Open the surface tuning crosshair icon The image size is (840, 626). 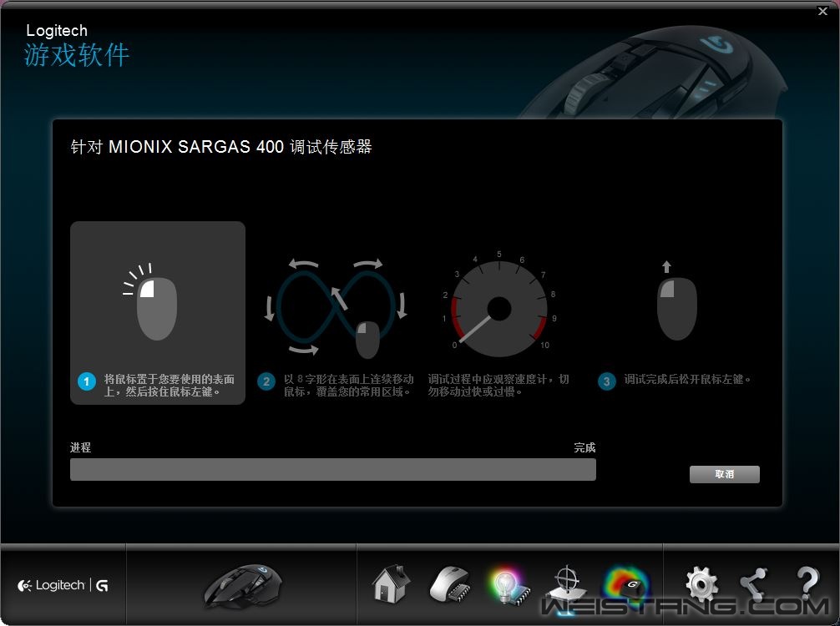click(x=567, y=585)
